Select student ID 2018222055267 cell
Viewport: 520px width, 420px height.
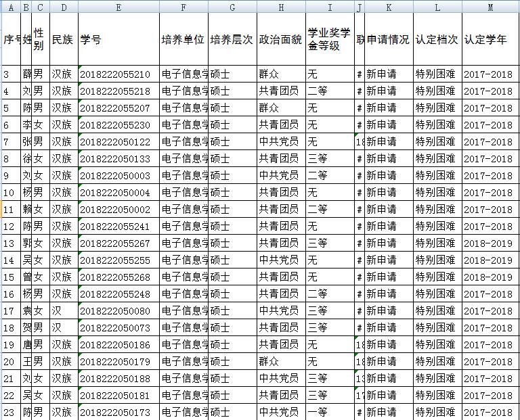[x=118, y=243]
